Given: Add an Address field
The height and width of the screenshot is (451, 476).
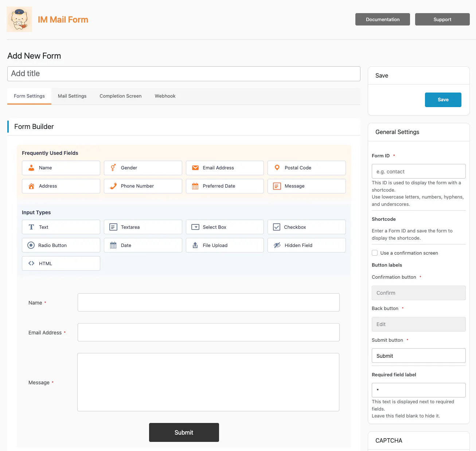Looking at the screenshot, I should (61, 186).
